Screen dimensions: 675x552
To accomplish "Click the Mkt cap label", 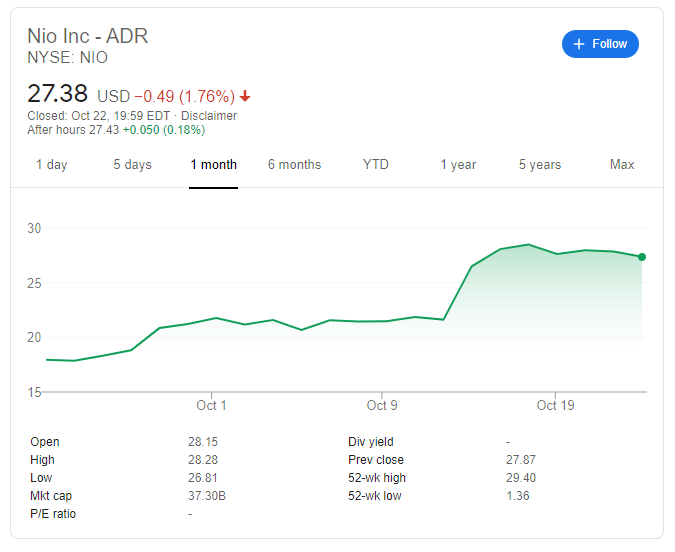I will coord(51,496).
